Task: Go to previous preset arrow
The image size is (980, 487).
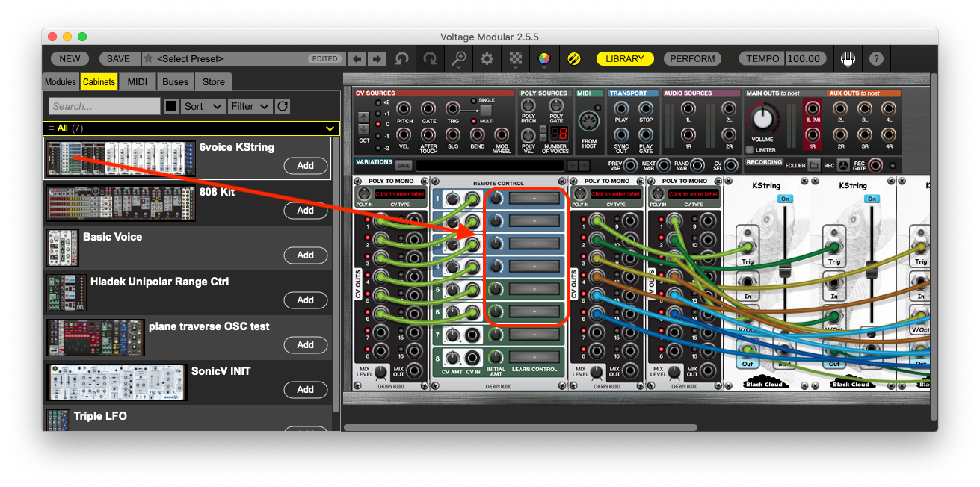Action: pyautogui.click(x=358, y=58)
